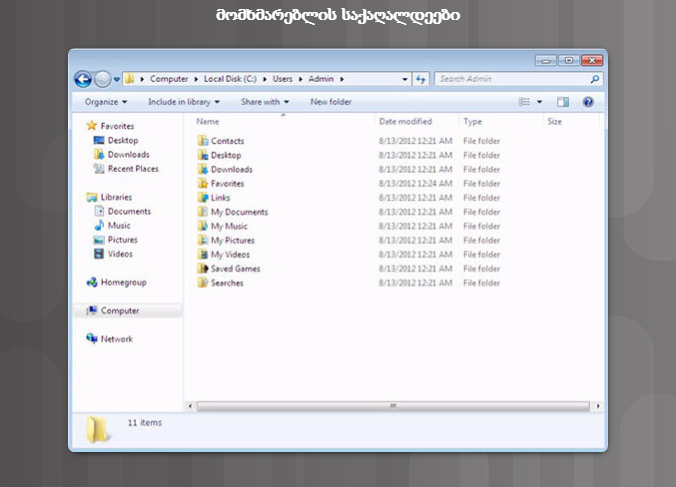This screenshot has height=487, width=676.
Task: Click Homegroup in navigation pane
Action: 123,283
